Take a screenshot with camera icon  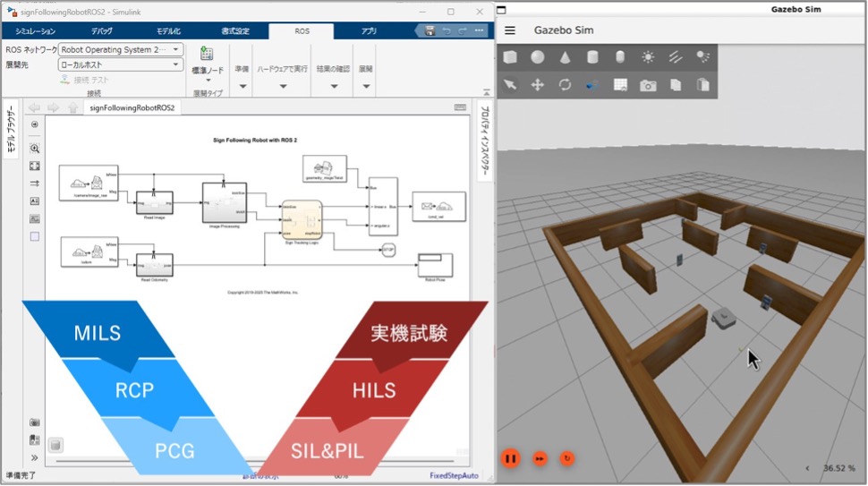pyautogui.click(x=648, y=85)
